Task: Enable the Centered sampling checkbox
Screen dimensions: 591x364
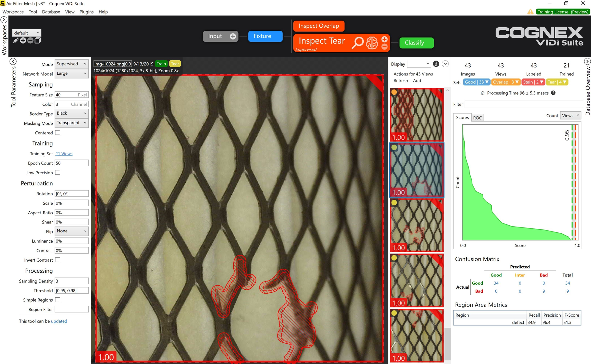Action: pos(58,133)
